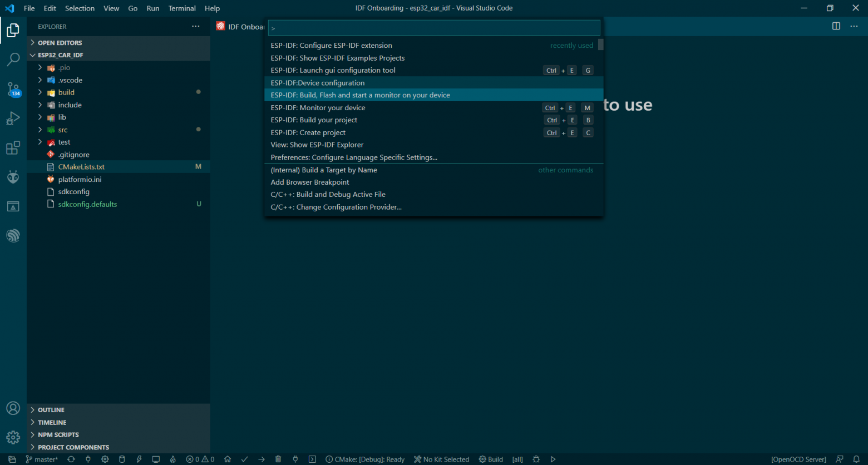Click the synchronize changes icon in status bar
This screenshot has height=465, width=868.
pyautogui.click(x=71, y=459)
